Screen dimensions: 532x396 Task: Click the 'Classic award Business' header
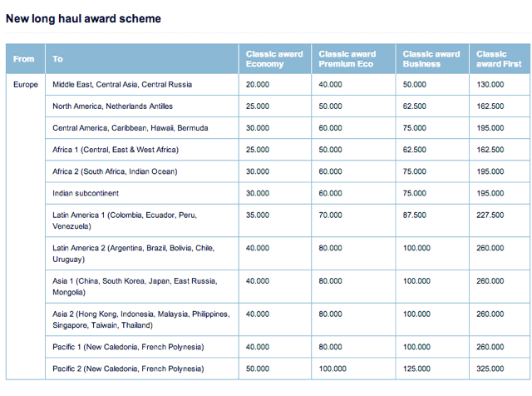[x=431, y=59]
